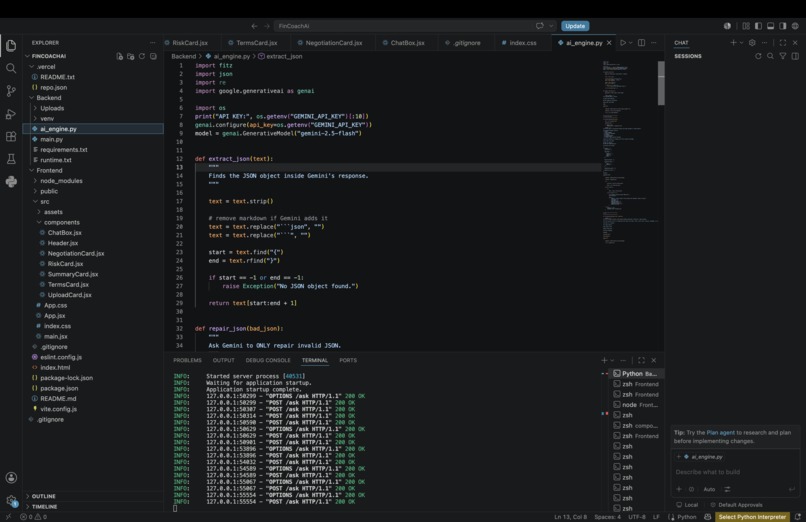The height and width of the screenshot is (522, 806).
Task: Select the node Front... terminal session
Action: pos(635,405)
